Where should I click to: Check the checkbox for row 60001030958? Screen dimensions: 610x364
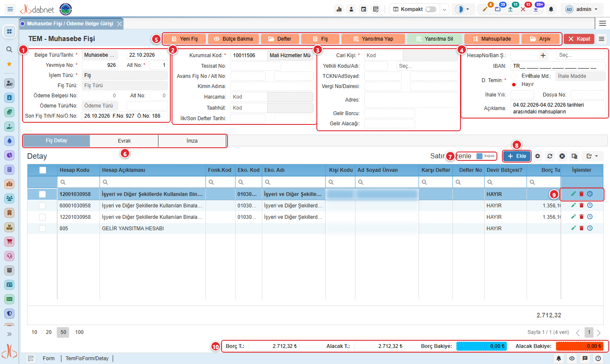point(42,206)
